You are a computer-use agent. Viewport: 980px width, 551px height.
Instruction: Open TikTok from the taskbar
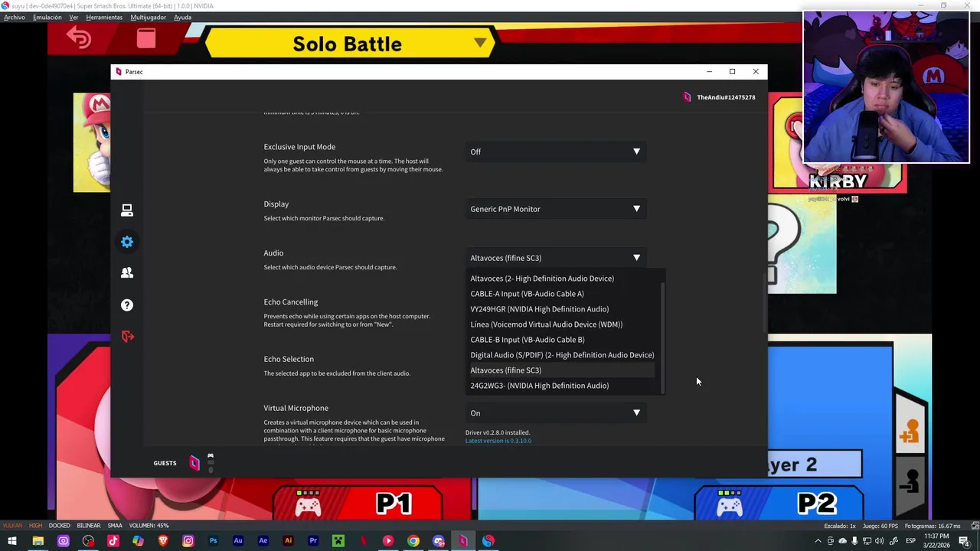pos(113,541)
